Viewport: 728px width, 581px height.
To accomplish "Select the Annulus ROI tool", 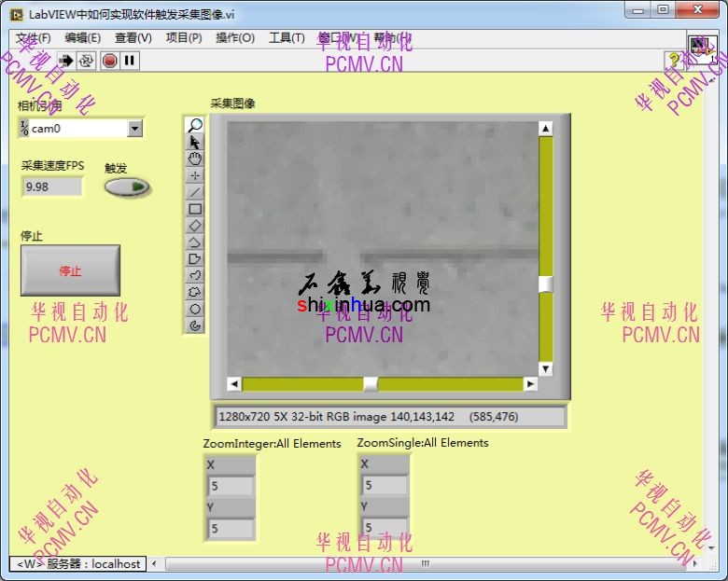I will (x=195, y=325).
